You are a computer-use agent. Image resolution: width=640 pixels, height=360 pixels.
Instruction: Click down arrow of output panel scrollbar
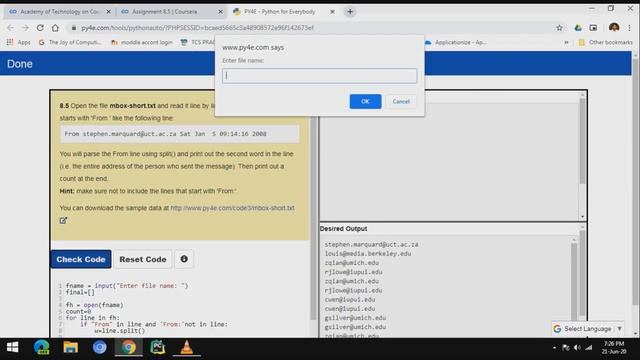582,217
